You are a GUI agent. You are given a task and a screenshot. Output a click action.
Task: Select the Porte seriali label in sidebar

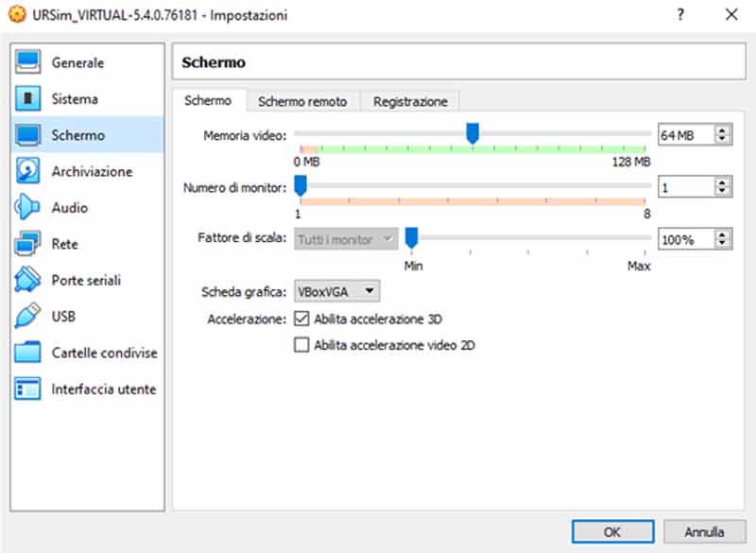[86, 280]
